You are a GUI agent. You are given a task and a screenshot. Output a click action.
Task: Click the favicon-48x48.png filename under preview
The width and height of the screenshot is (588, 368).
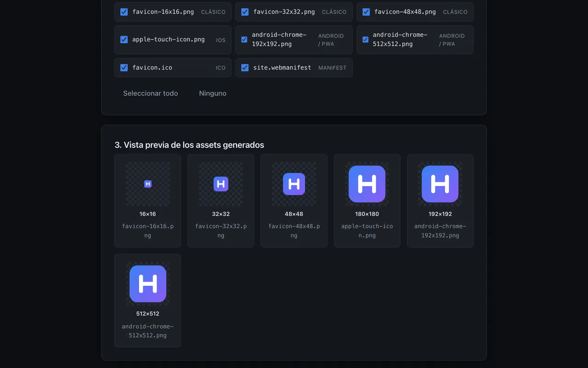point(294,231)
